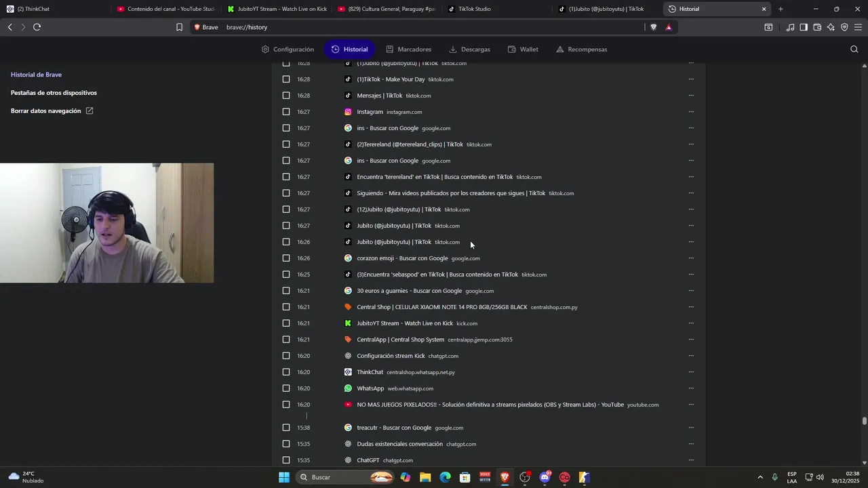This screenshot has height=488, width=868.
Task: Click the browser back arrow
Action: click(x=9, y=27)
